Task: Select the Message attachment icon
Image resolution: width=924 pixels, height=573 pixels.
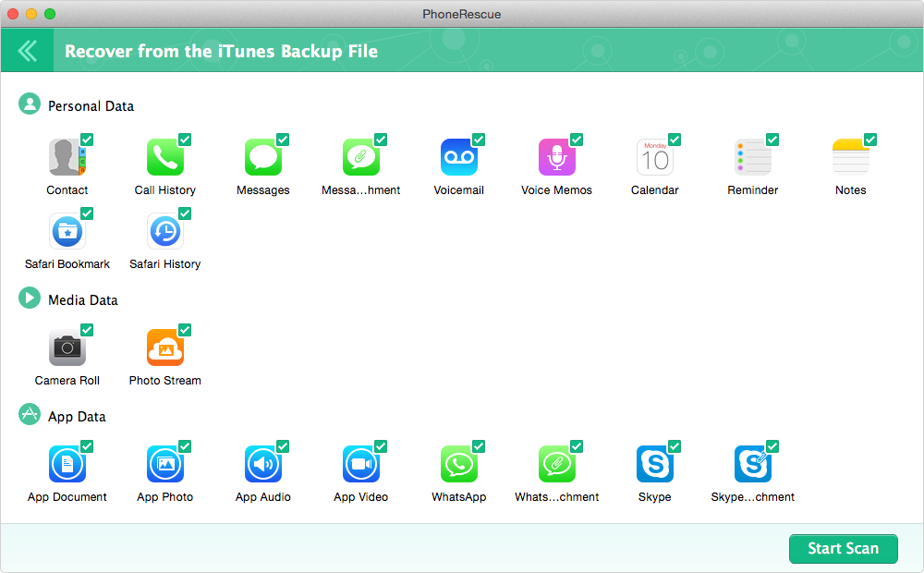Action: (x=360, y=157)
